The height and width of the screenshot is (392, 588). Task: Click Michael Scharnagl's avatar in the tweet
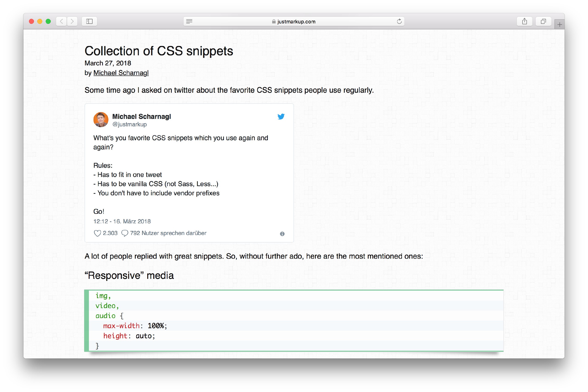(101, 120)
